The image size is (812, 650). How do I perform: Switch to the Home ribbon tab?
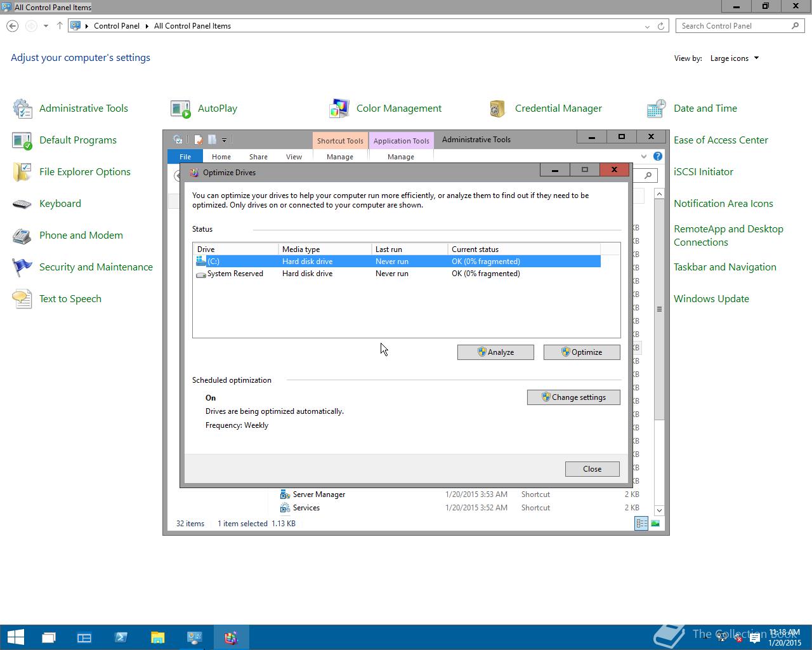(221, 157)
